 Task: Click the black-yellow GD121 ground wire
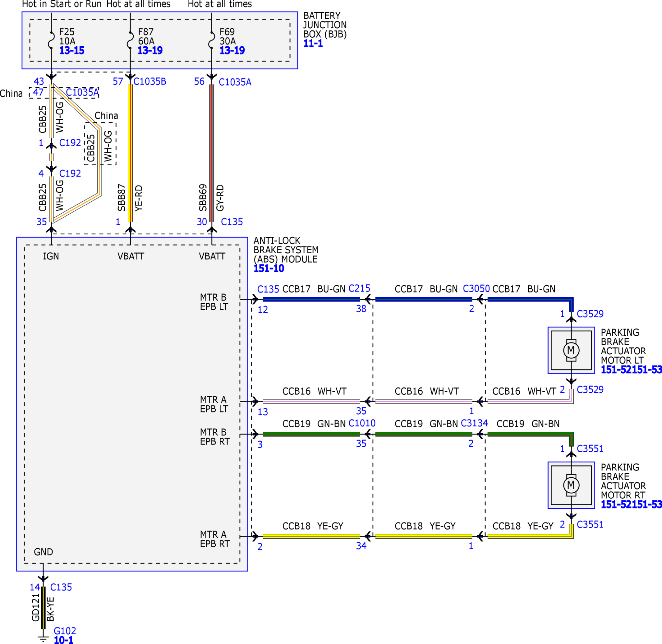(43, 608)
